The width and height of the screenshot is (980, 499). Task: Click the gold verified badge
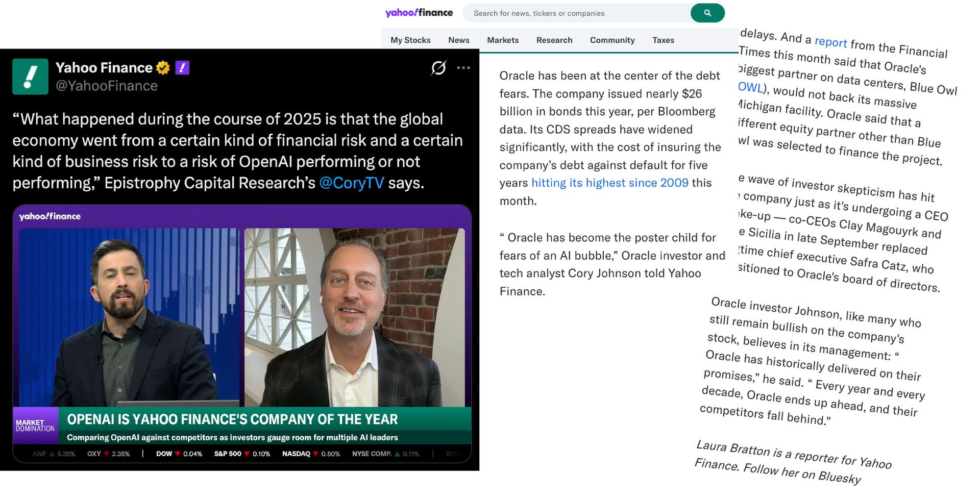[163, 68]
